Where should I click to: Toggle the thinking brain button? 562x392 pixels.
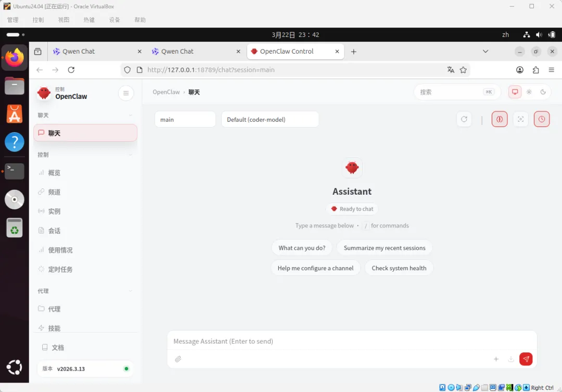coord(500,119)
